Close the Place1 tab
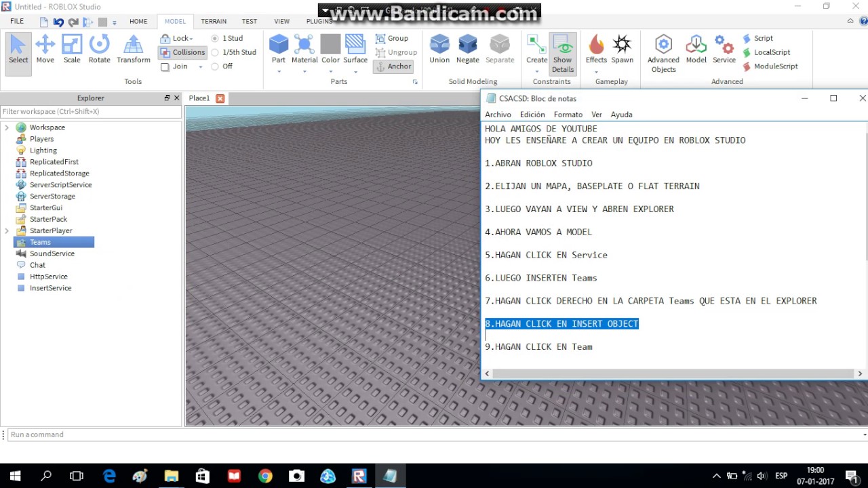This screenshot has width=868, height=488. tap(220, 98)
